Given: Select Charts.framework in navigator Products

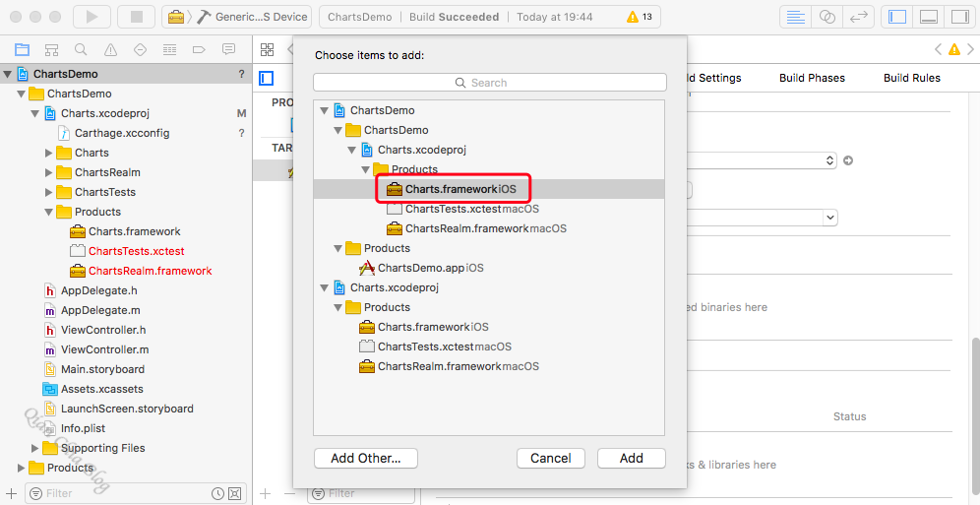Looking at the screenshot, I should click(x=135, y=231).
